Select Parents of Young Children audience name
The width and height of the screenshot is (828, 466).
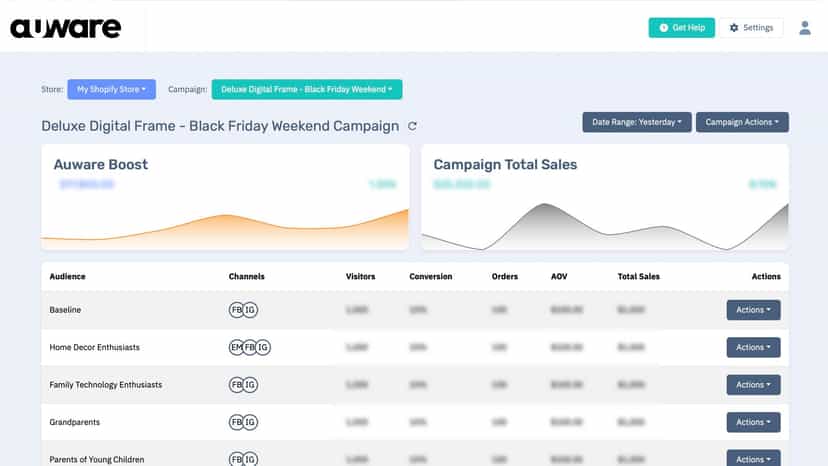coord(97,460)
